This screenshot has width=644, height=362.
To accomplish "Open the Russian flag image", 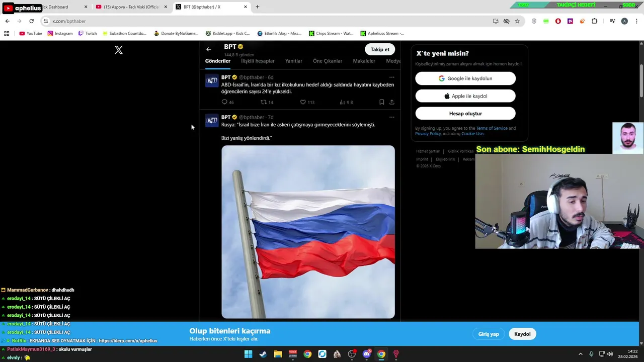I will click(308, 232).
